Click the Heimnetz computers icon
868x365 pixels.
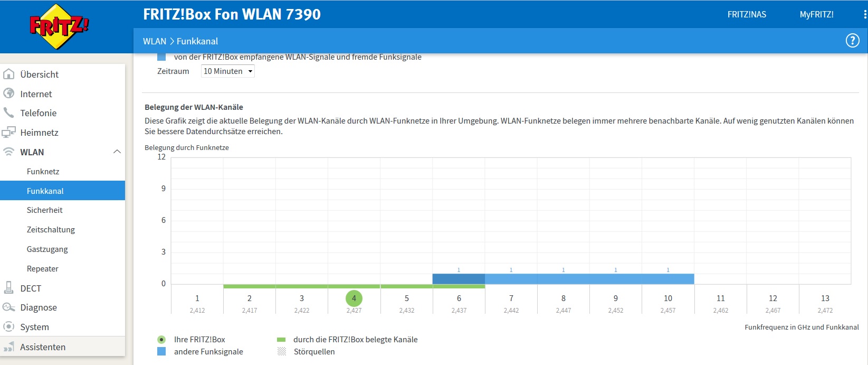point(8,132)
